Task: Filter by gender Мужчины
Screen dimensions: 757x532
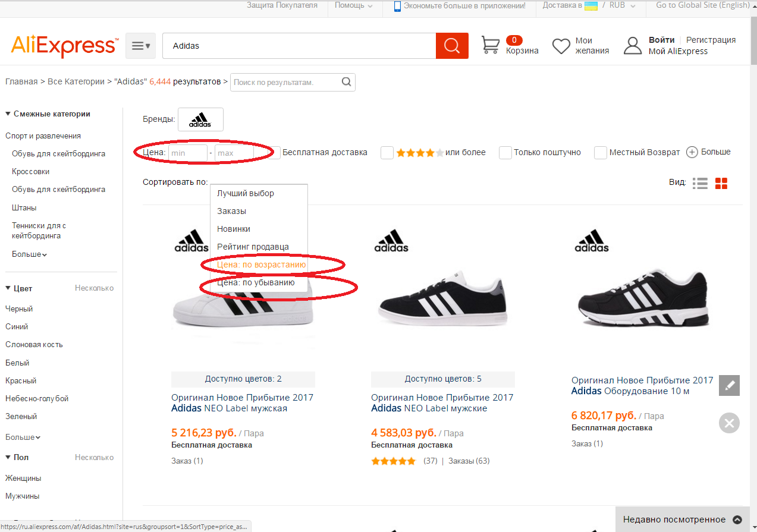Action: pos(23,496)
